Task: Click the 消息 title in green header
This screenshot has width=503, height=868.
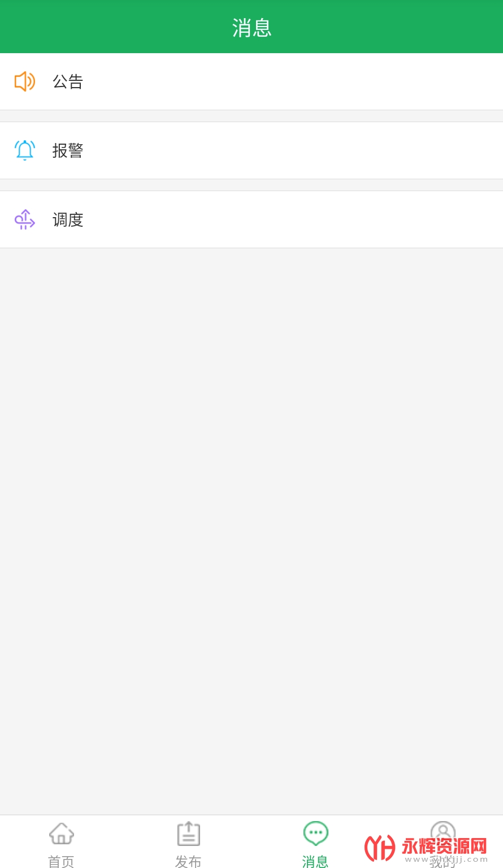Action: point(252,28)
